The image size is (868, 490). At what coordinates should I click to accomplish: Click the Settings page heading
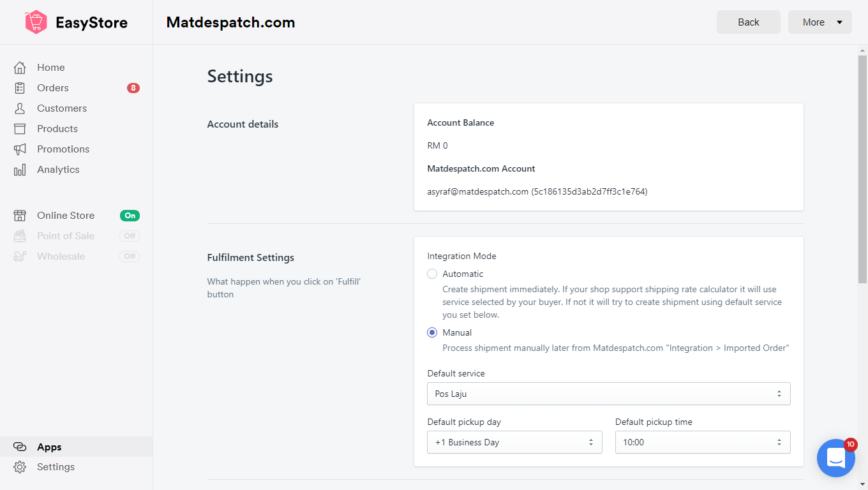point(240,77)
